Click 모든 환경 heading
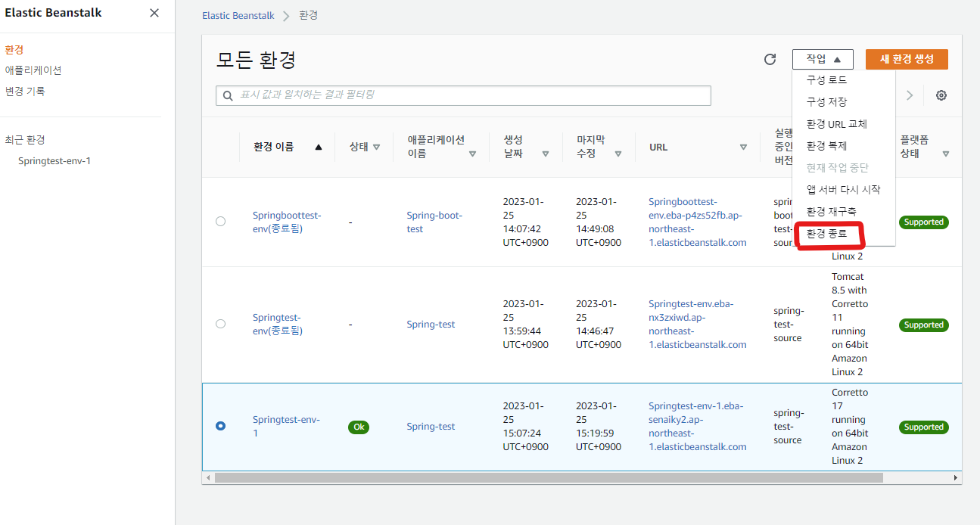This screenshot has height=525, width=980. pos(256,60)
